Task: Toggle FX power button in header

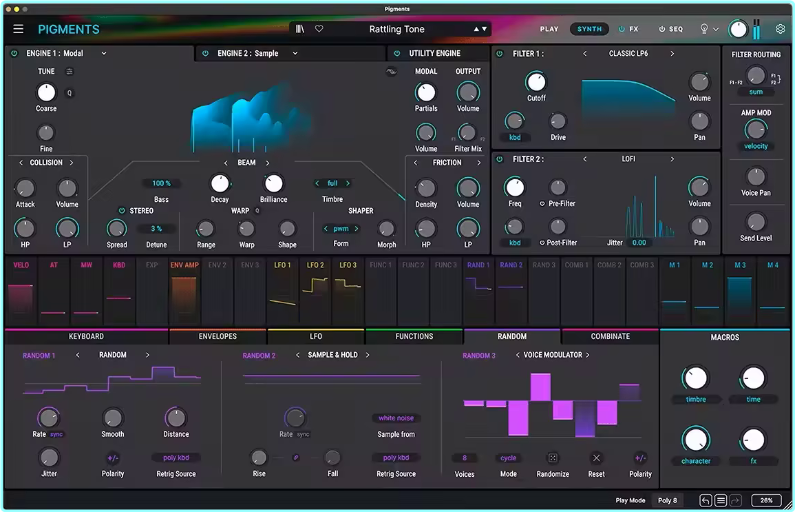Action: [621, 29]
